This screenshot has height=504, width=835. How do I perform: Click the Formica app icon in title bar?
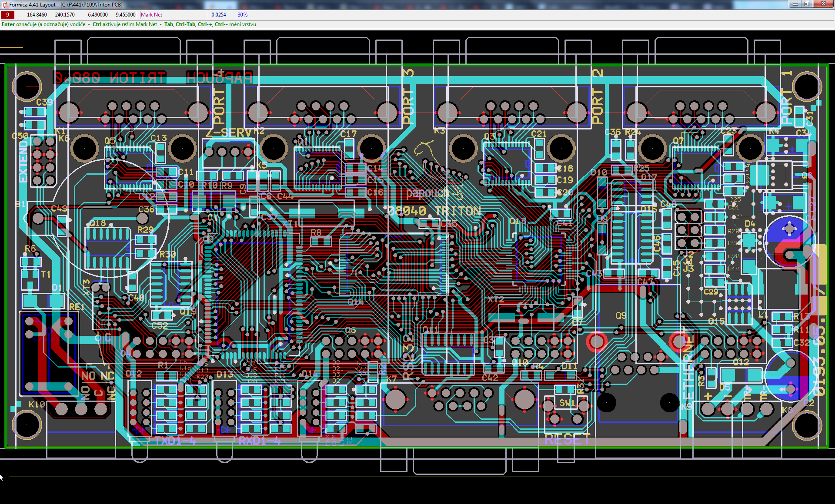(x=4, y=4)
